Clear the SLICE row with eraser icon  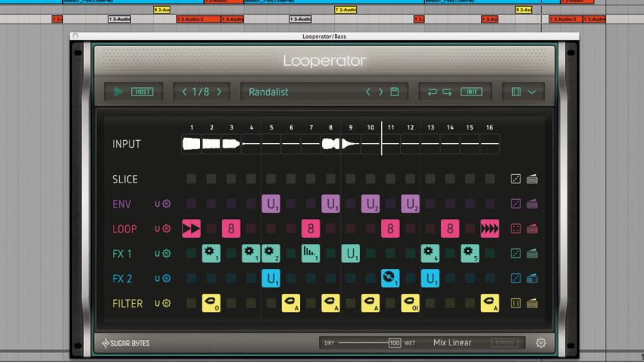coord(533,179)
